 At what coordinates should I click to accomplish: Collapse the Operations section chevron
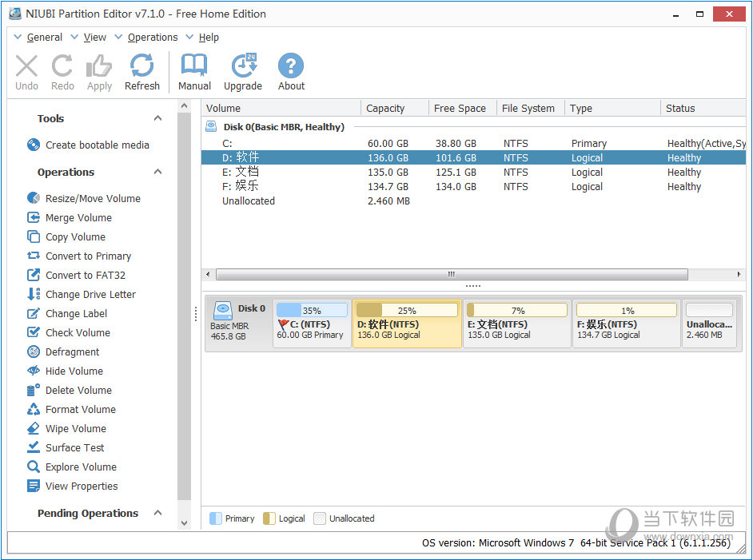157,173
